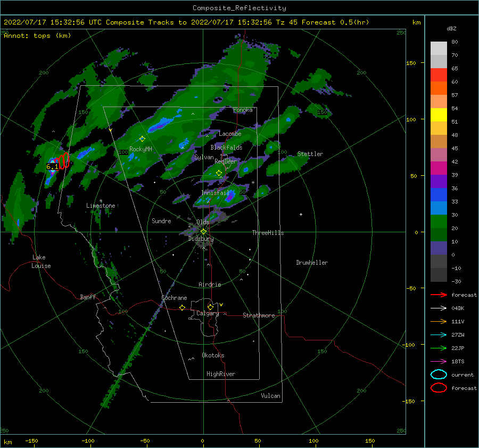Click the Lake Louise label

[41, 262]
